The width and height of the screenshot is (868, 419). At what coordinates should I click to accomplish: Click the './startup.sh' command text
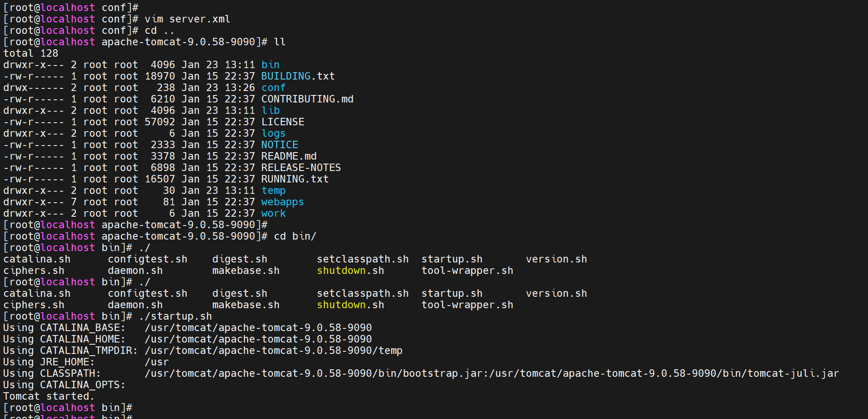coord(175,316)
